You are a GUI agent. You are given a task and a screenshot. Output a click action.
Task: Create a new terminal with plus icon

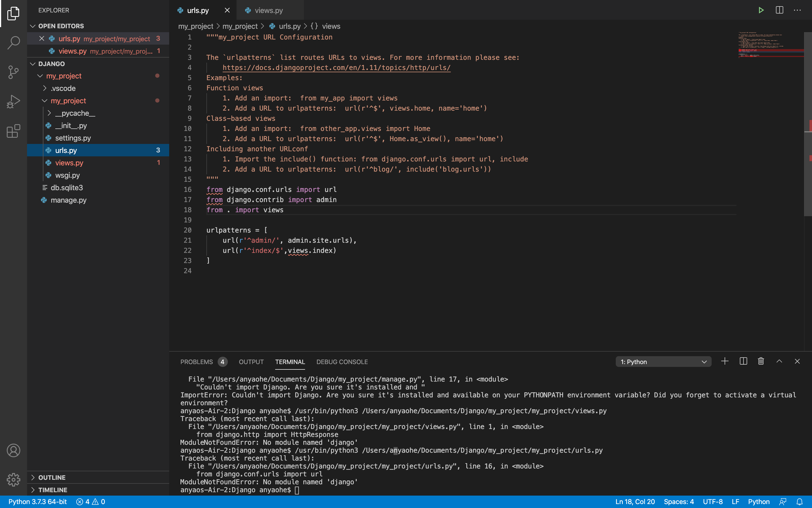click(725, 362)
